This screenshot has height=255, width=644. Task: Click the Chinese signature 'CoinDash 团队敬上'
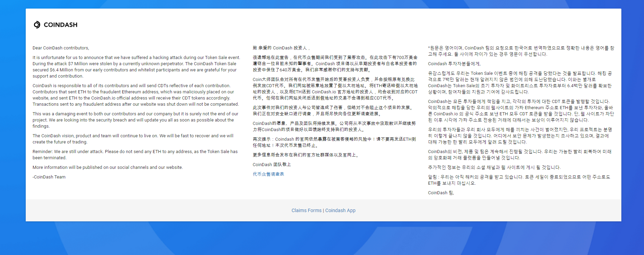[x=272, y=165]
